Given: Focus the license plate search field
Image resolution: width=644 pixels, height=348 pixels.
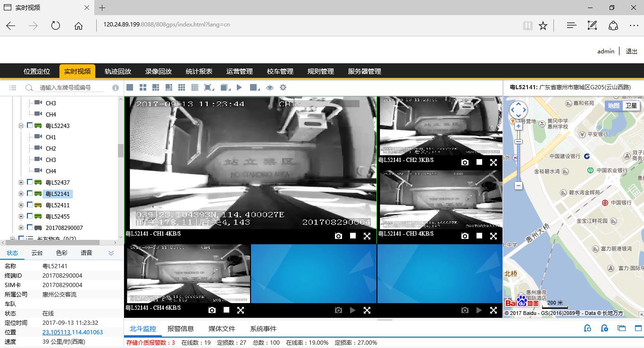Looking at the screenshot, I should click(72, 88).
